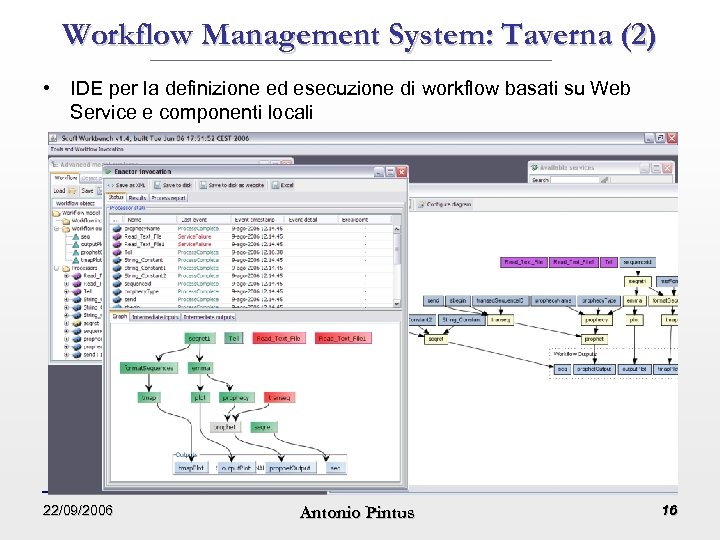Click ServiceFailure event in the Read_Text_File row
The width and height of the screenshot is (720, 540).
(x=194, y=236)
